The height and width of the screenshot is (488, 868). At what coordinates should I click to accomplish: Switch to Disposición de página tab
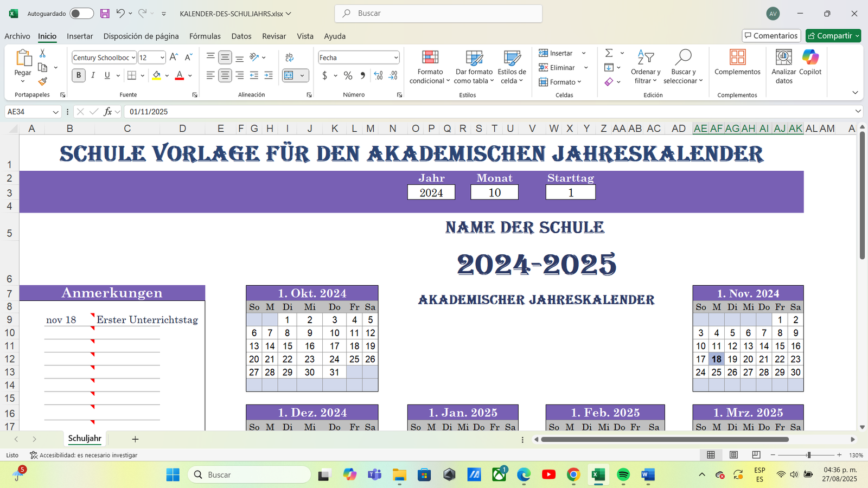click(x=141, y=36)
